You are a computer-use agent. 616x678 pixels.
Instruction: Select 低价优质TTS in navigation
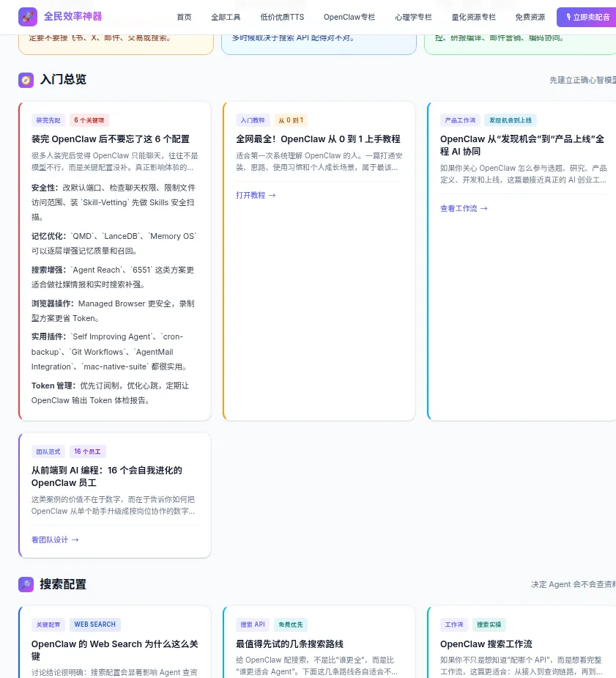point(282,18)
